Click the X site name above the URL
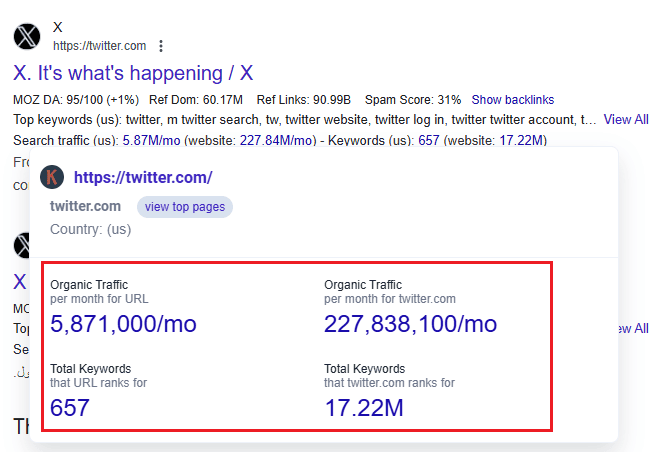Viewport: 666px width, 452px height. (58, 28)
